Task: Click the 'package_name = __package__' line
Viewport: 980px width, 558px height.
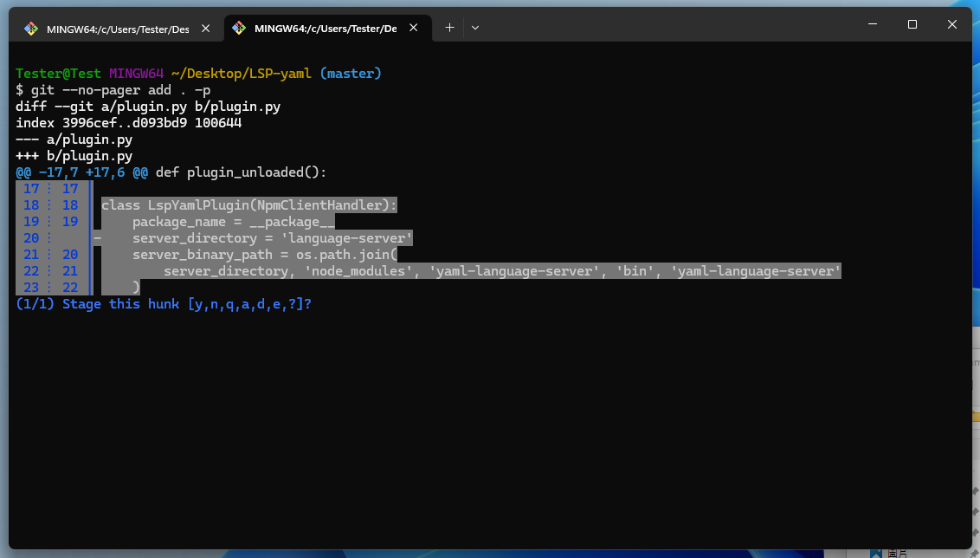Action: [x=233, y=222]
